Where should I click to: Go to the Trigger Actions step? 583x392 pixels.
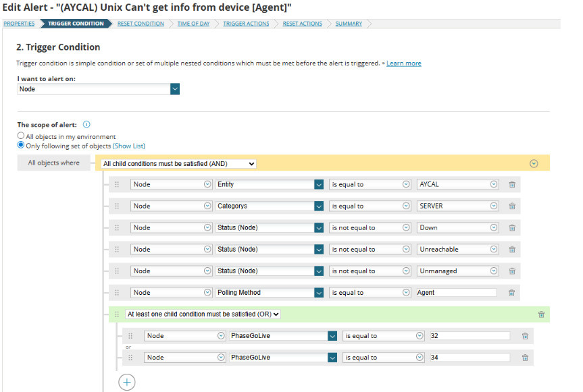point(246,24)
